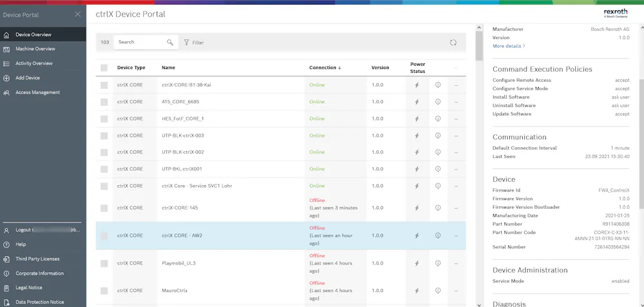Open info icon for HES_FotF_CORE_1
The height and width of the screenshot is (307, 644).
[x=438, y=119]
